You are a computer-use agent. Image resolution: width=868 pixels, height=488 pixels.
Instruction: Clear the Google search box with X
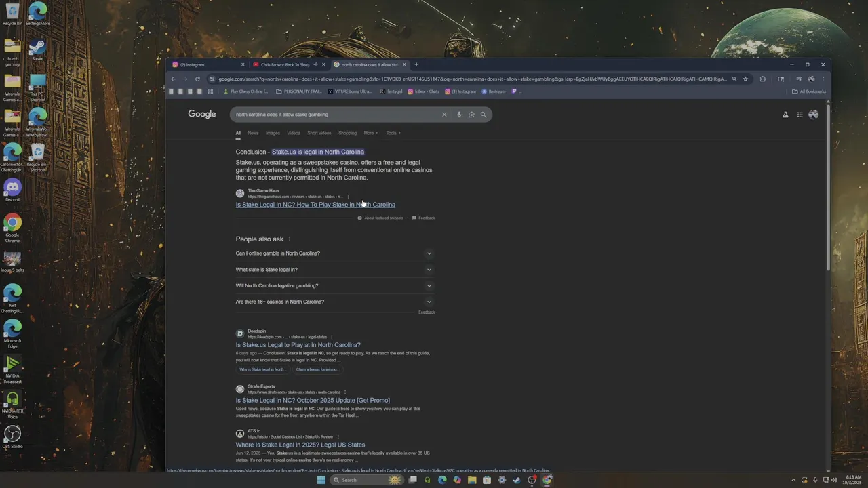444,115
